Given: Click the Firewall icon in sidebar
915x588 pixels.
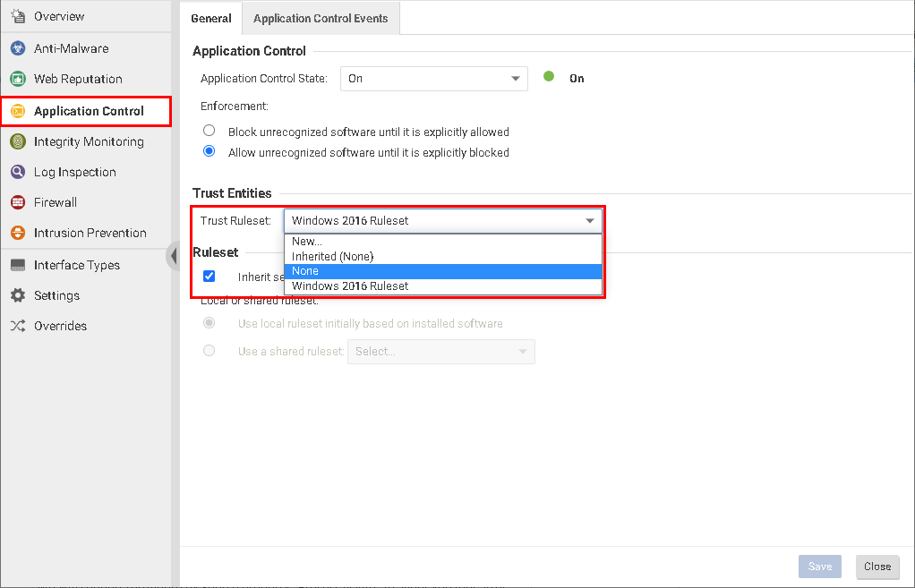Looking at the screenshot, I should pyautogui.click(x=17, y=202).
